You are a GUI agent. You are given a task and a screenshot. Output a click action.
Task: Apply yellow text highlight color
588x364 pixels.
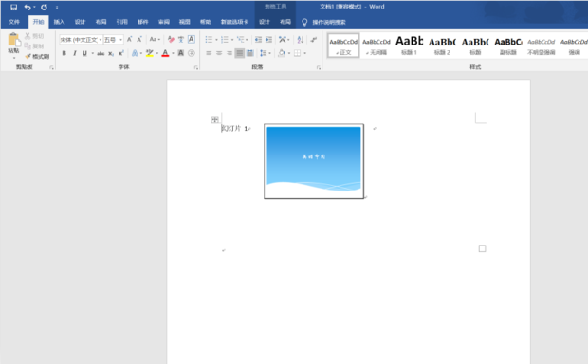tap(150, 53)
